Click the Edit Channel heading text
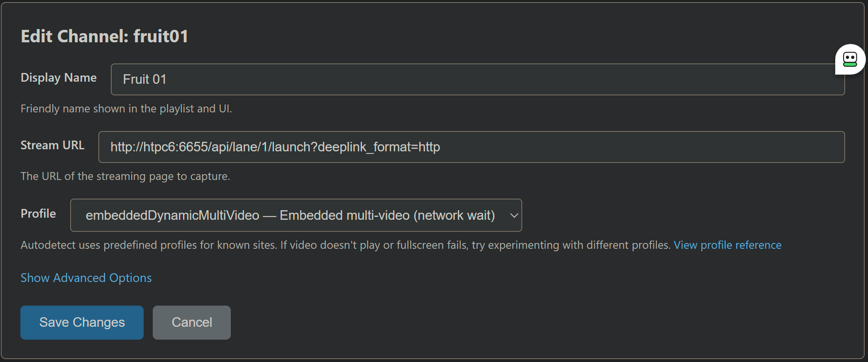868x362 pixels. (x=75, y=36)
